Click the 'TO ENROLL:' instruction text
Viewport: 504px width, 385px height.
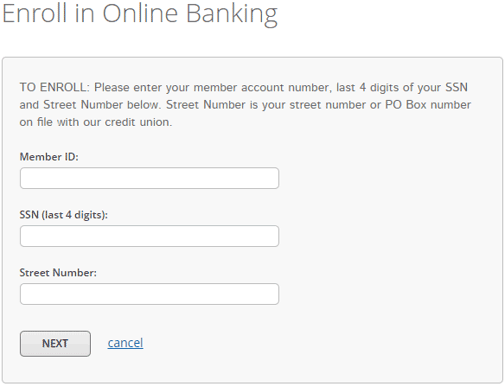tap(55, 87)
